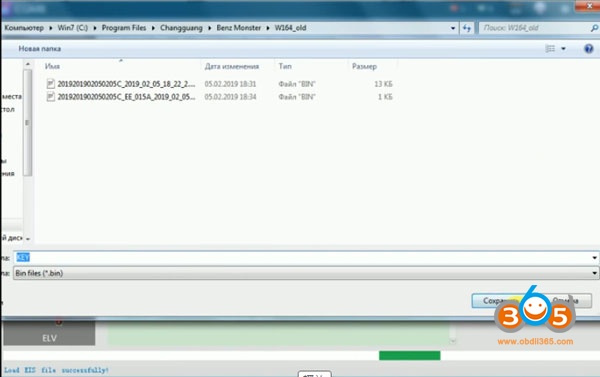Click the size value 1 КБ
Viewport: 600px width, 377px height.
(x=385, y=97)
